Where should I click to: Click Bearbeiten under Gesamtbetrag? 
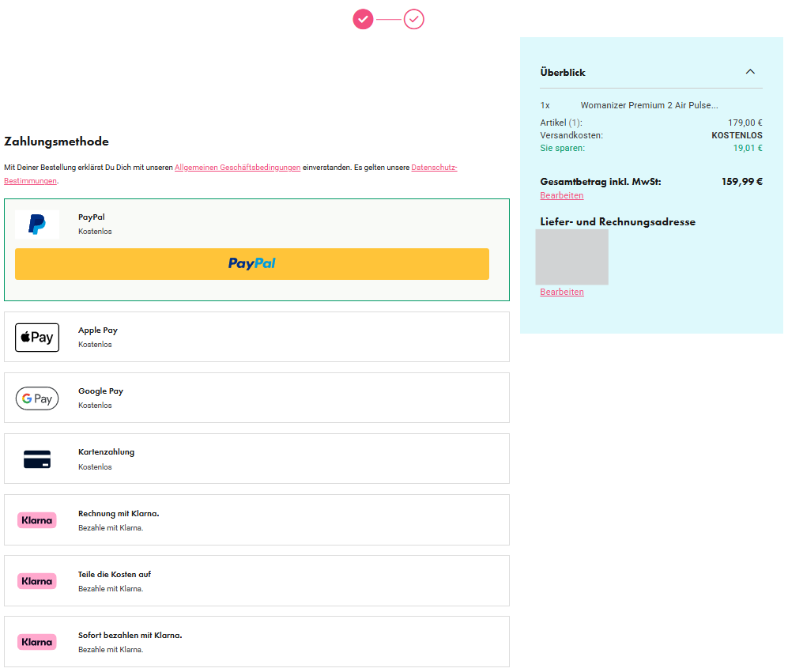pyautogui.click(x=562, y=195)
